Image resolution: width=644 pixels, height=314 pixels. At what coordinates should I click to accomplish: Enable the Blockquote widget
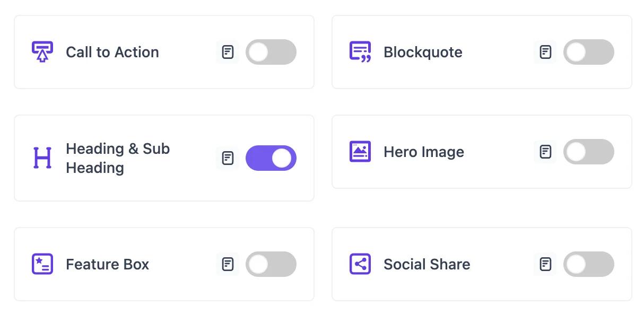(x=589, y=51)
